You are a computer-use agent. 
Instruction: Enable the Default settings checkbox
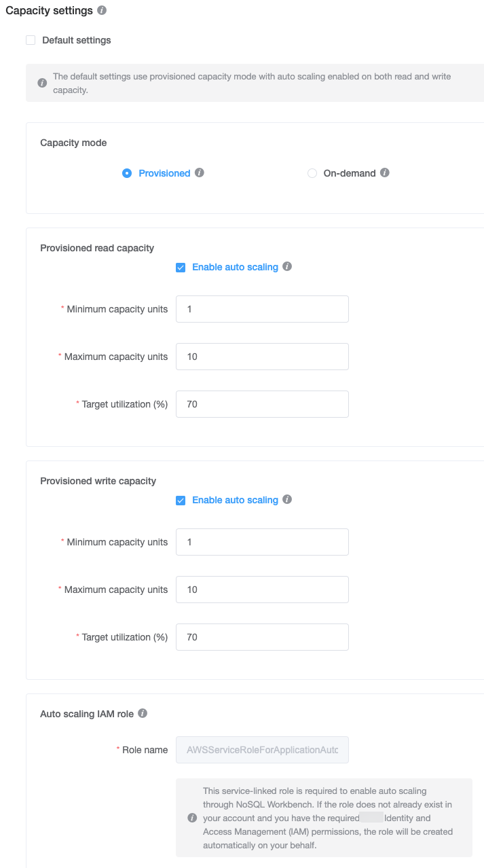pyautogui.click(x=31, y=40)
